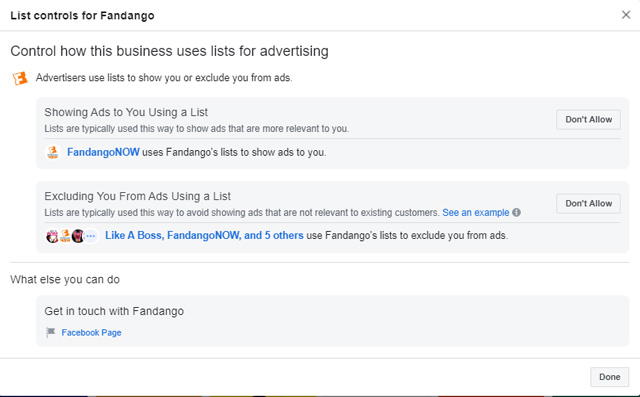Click the flag icon beside Facebook Page
The width and height of the screenshot is (640, 397).
point(51,333)
